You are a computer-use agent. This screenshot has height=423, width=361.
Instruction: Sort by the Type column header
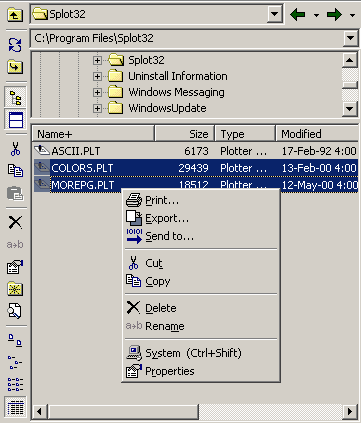tap(245, 134)
